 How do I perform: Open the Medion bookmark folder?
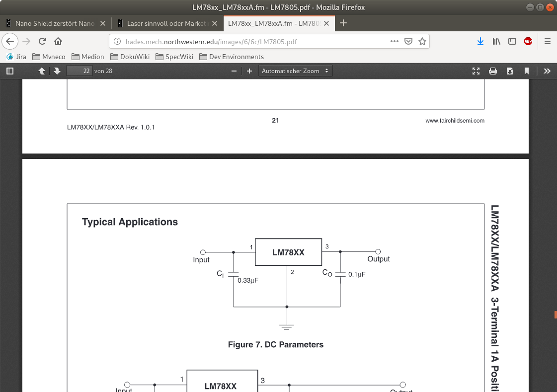pos(88,57)
